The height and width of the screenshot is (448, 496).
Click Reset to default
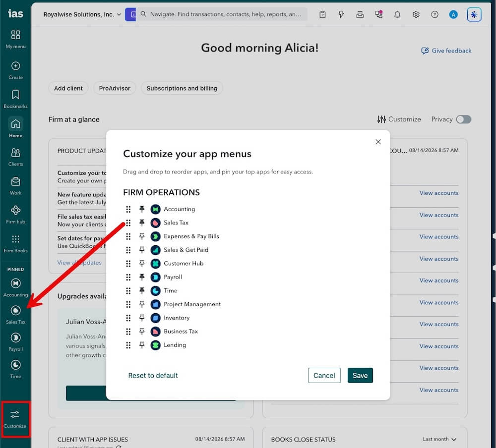click(x=153, y=376)
